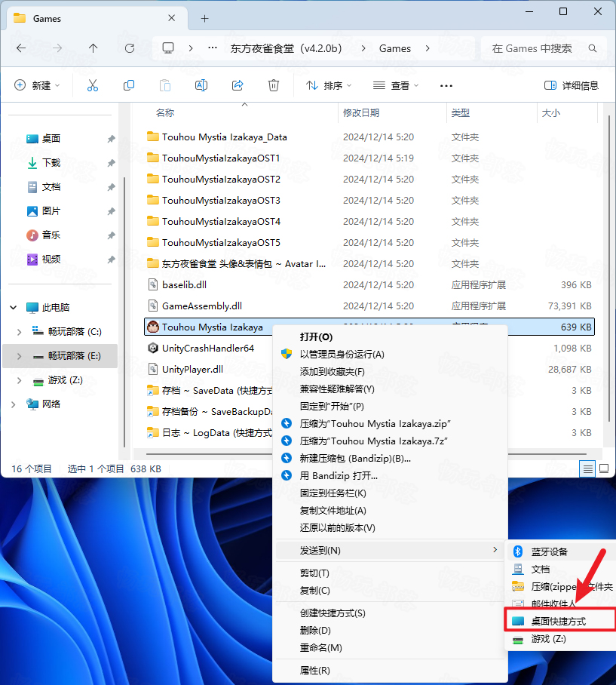Expand breadcrumb chevron after Games
Screen dimensions: 616x685
[x=428, y=48]
